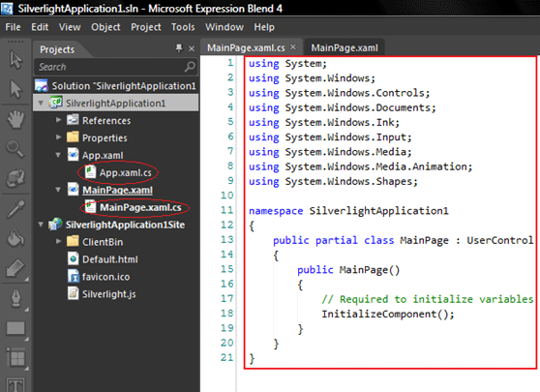540x392 pixels.
Task: Click the Search field in Projects
Action: [x=116, y=67]
